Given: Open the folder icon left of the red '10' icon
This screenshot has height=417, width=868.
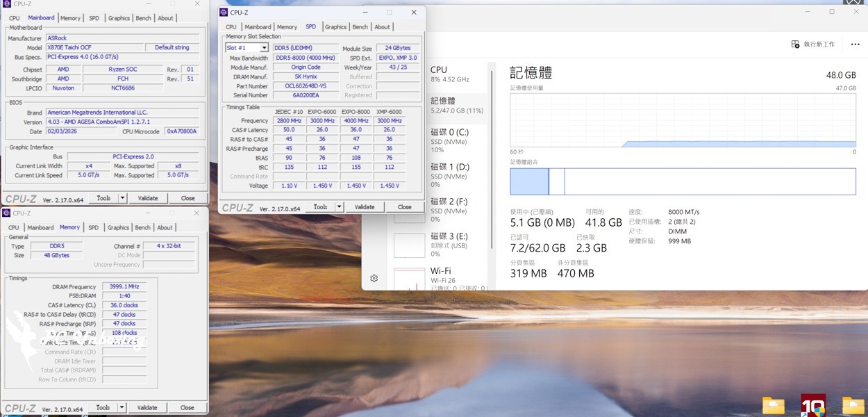Looking at the screenshot, I should (x=773, y=405).
